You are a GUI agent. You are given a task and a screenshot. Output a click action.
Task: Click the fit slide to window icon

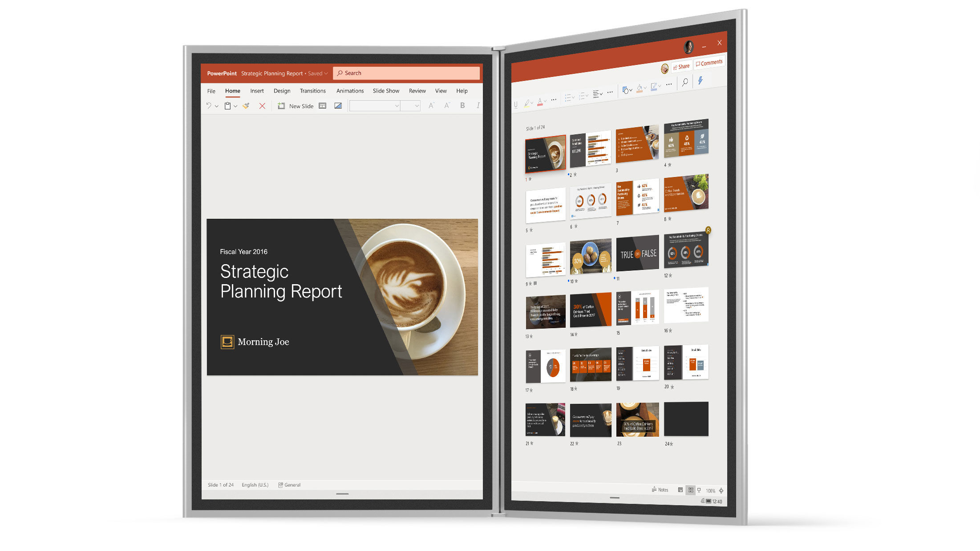[721, 491]
